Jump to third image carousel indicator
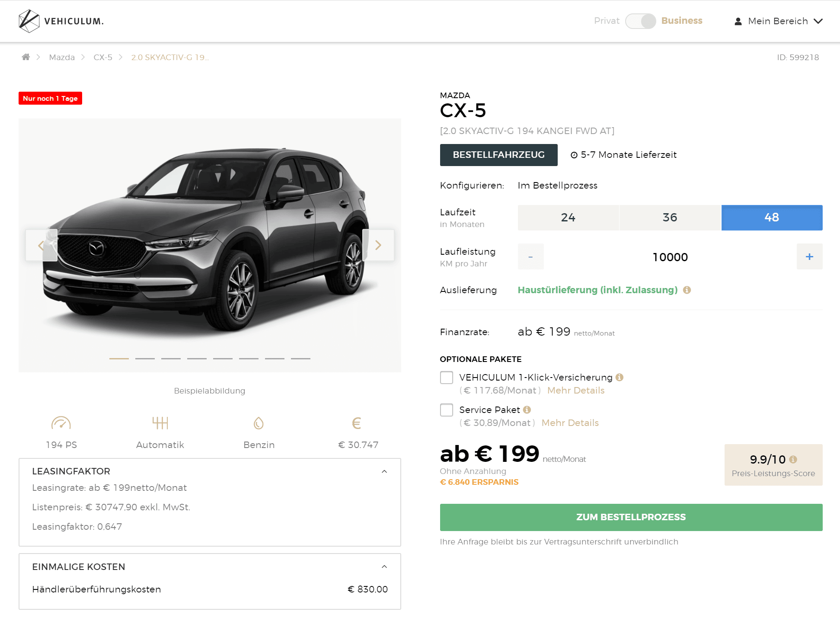 coord(171,359)
